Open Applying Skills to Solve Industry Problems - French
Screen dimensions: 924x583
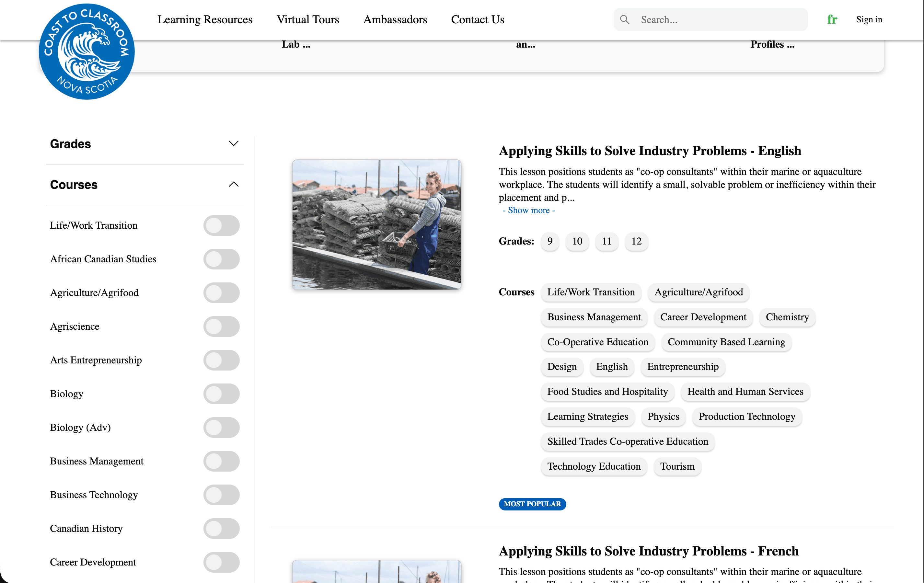pyautogui.click(x=649, y=551)
